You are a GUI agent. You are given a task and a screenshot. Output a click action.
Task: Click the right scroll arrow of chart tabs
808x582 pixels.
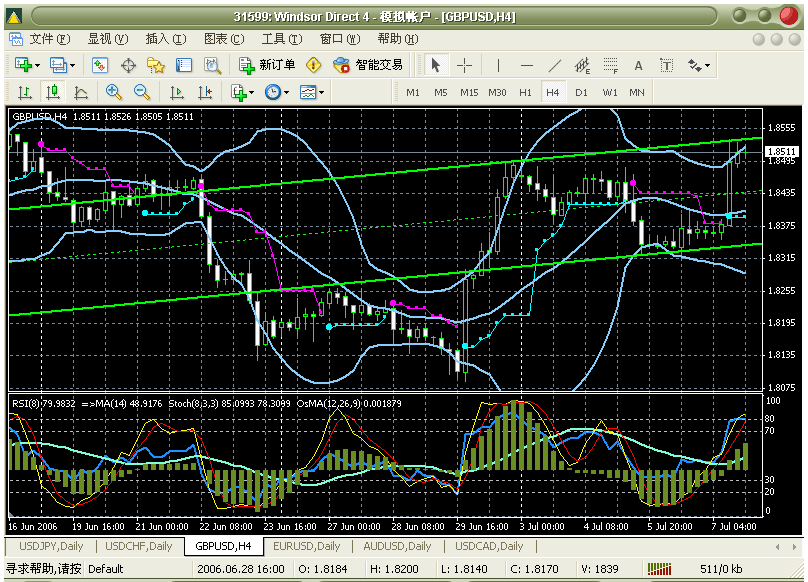click(795, 547)
